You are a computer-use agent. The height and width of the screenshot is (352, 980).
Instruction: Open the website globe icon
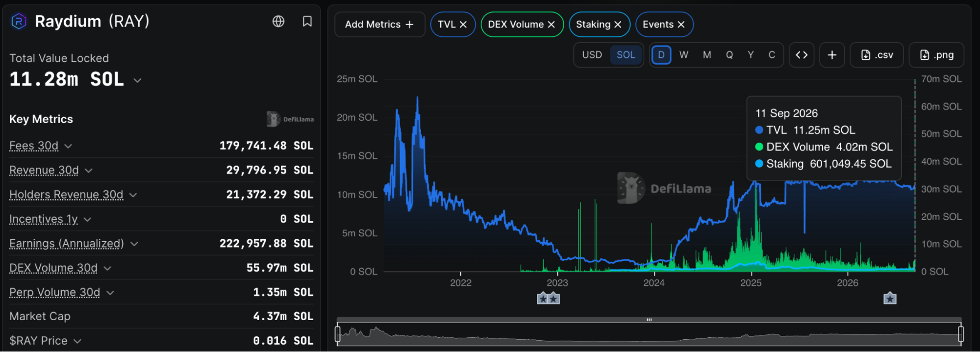click(278, 22)
